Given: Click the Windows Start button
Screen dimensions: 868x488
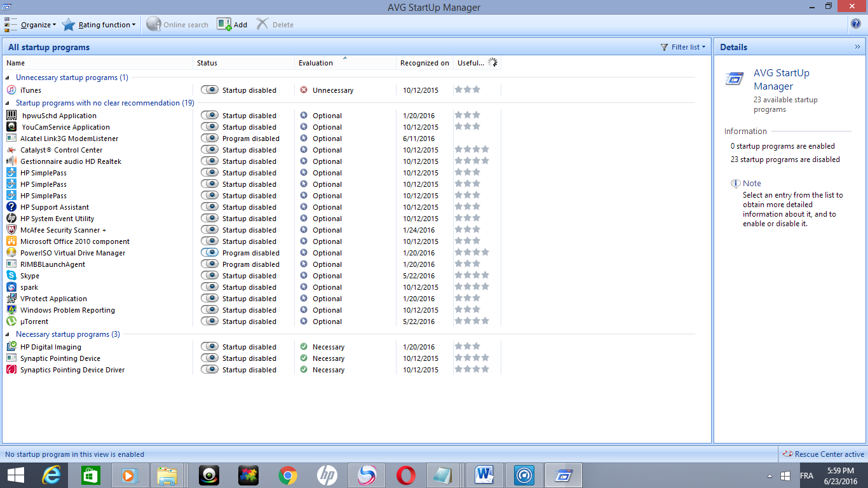Looking at the screenshot, I should [x=16, y=475].
